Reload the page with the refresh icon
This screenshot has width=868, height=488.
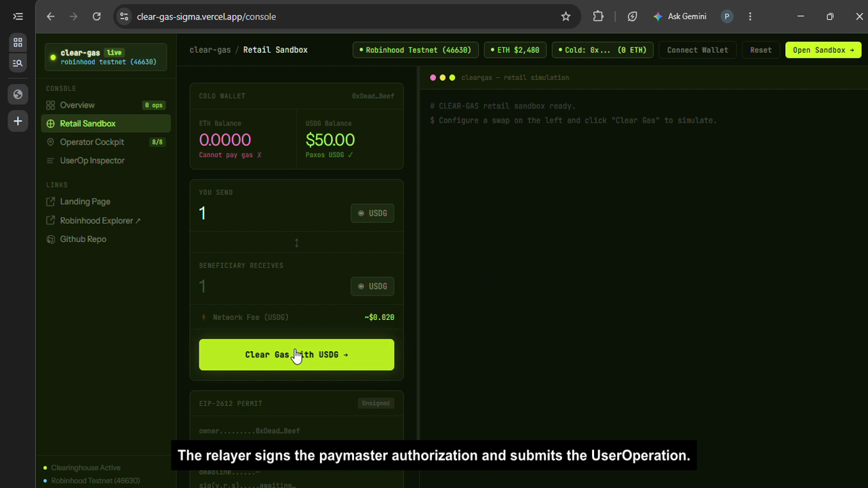[96, 16]
